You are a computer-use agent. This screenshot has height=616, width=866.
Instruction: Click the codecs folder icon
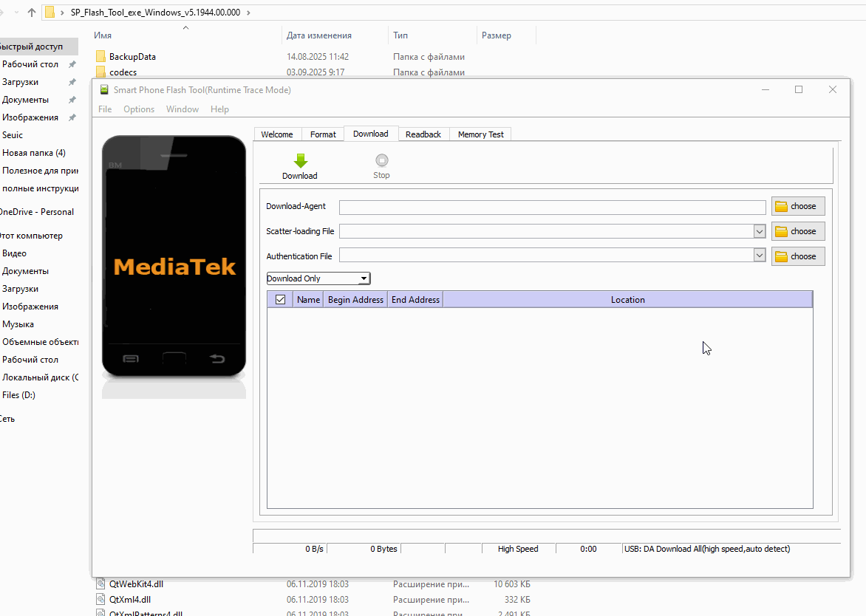(x=101, y=72)
